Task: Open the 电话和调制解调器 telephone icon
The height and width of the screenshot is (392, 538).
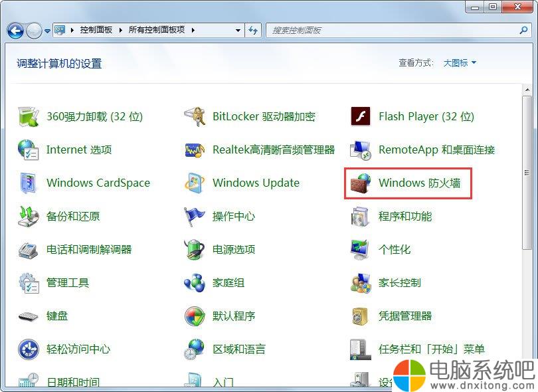Action: 29,250
